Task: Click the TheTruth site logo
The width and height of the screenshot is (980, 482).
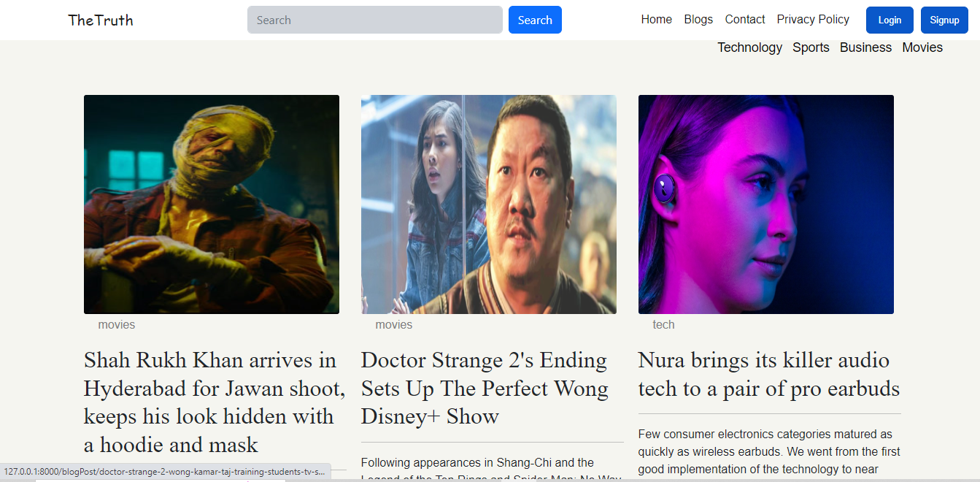Action: pos(101,20)
